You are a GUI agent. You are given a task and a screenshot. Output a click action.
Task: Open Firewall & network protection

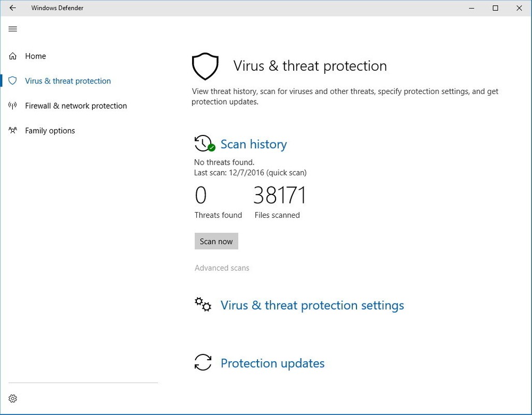pos(76,106)
